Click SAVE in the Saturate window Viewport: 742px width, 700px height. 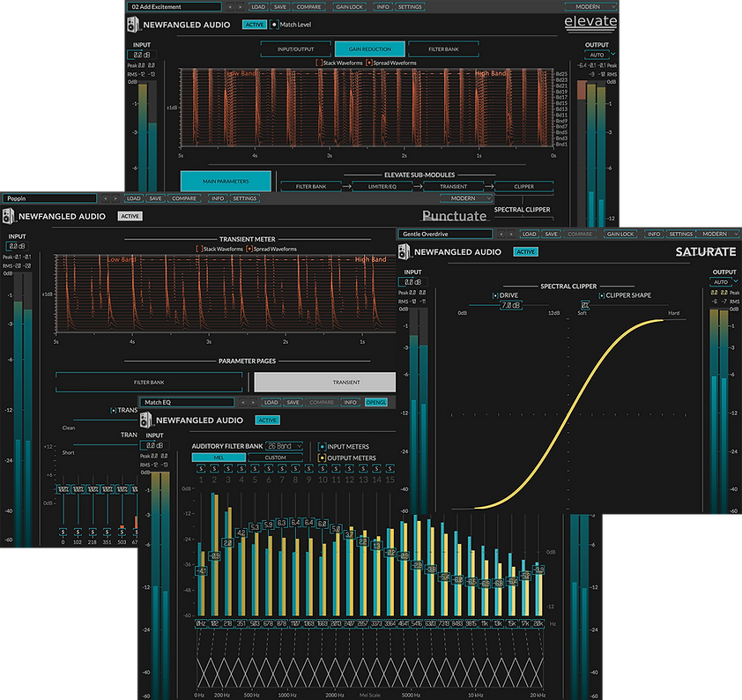point(551,234)
